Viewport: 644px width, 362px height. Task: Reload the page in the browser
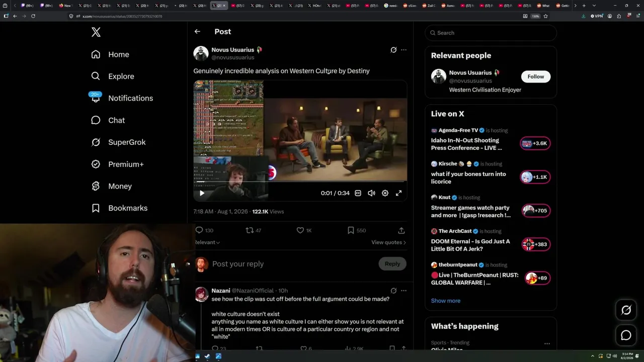[33, 16]
